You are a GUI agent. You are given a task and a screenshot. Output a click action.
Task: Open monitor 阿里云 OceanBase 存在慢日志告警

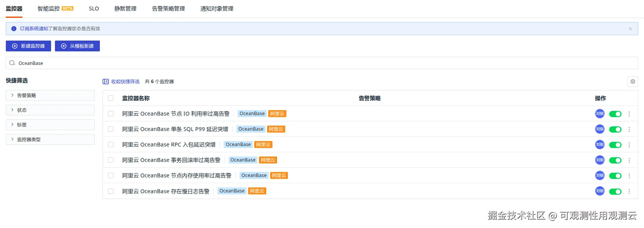(166, 191)
